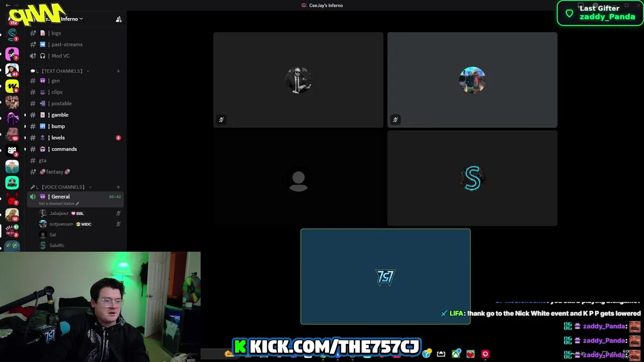Open the yellow W server icon
The width and height of the screenshot is (644, 362).
pos(12,86)
